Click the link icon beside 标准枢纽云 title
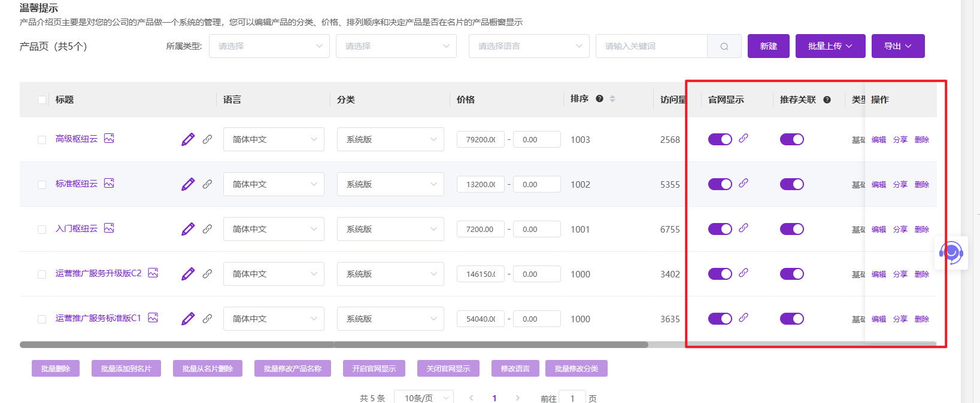 [x=207, y=184]
